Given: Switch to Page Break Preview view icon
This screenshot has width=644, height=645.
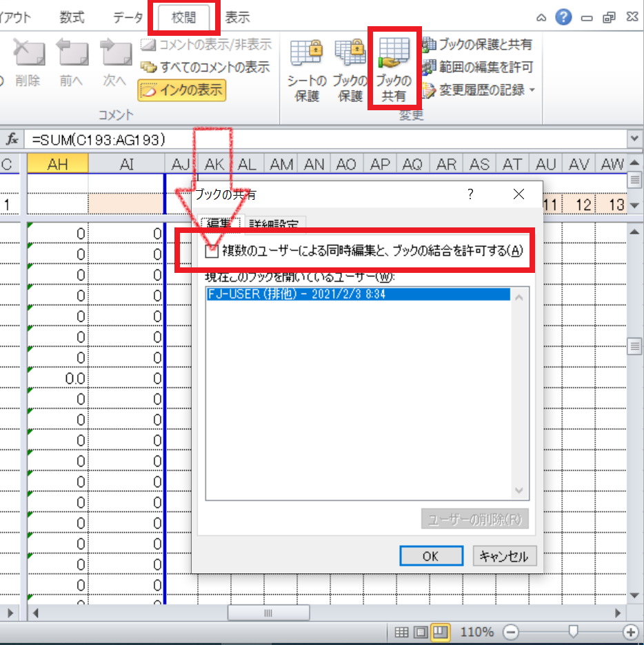Looking at the screenshot, I should point(439,632).
